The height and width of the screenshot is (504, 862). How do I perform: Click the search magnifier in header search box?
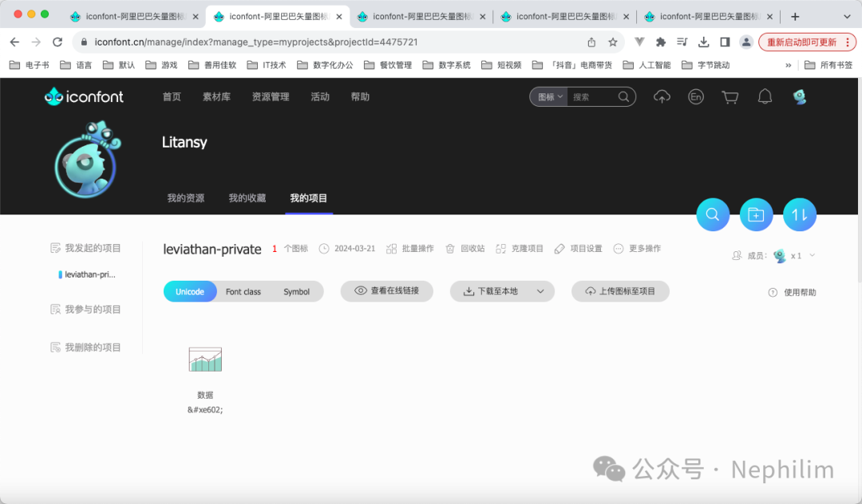pyautogui.click(x=623, y=96)
